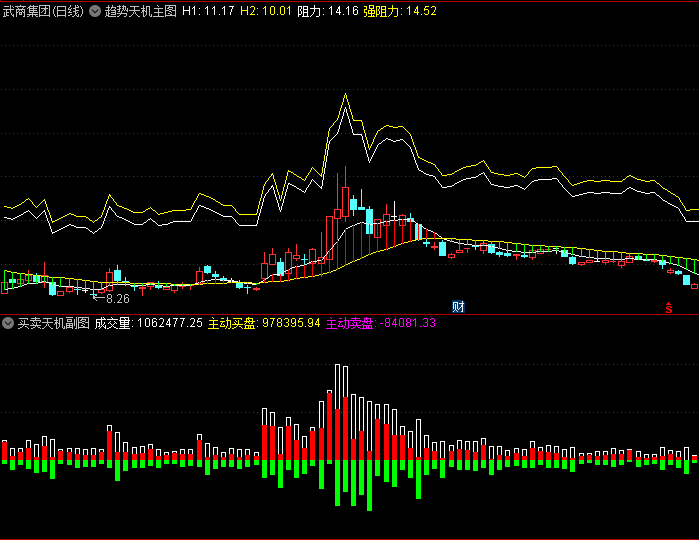Click the 成交量: 1062477.25 volume reading
Screen dimensions: 699x540
pyautogui.click(x=148, y=323)
